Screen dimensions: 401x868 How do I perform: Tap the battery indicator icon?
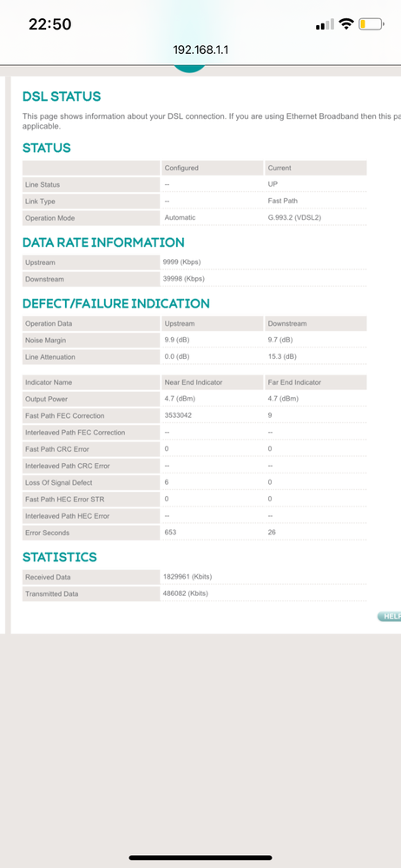point(371,23)
